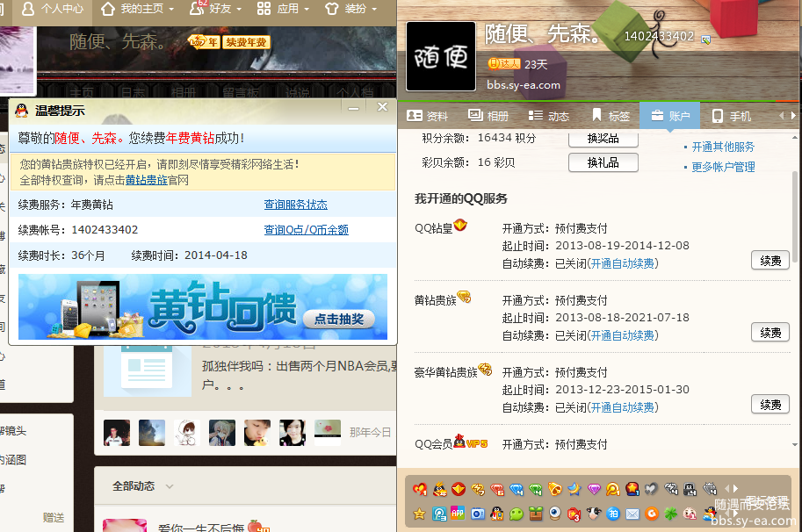The width and height of the screenshot is (802, 532).
Task: Click the 更多帐户管理 link
Action: (723, 167)
